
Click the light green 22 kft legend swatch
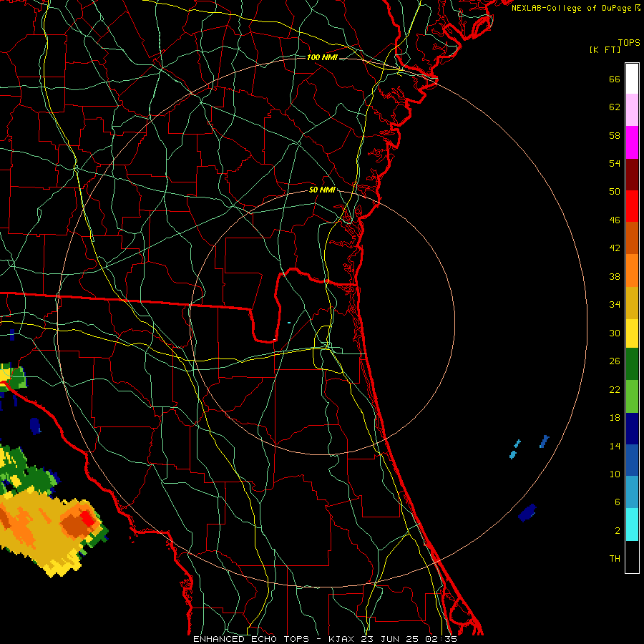pyautogui.click(x=632, y=396)
